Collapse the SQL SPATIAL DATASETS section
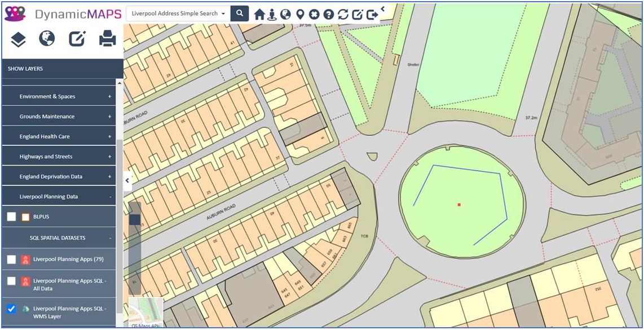The image size is (644, 330). point(60,238)
